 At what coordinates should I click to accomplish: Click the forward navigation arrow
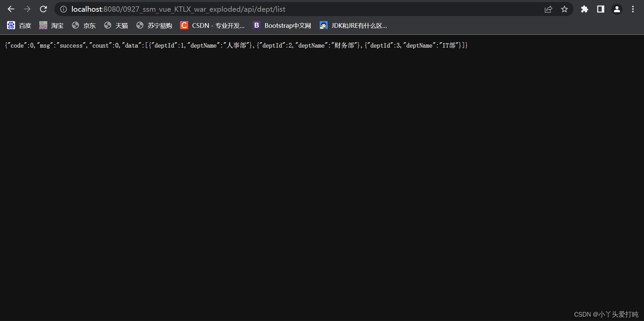(27, 9)
